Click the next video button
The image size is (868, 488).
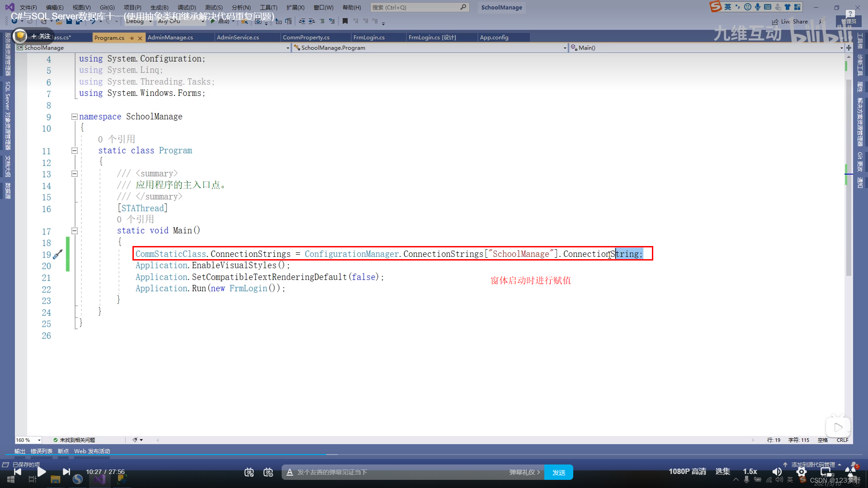(x=66, y=472)
